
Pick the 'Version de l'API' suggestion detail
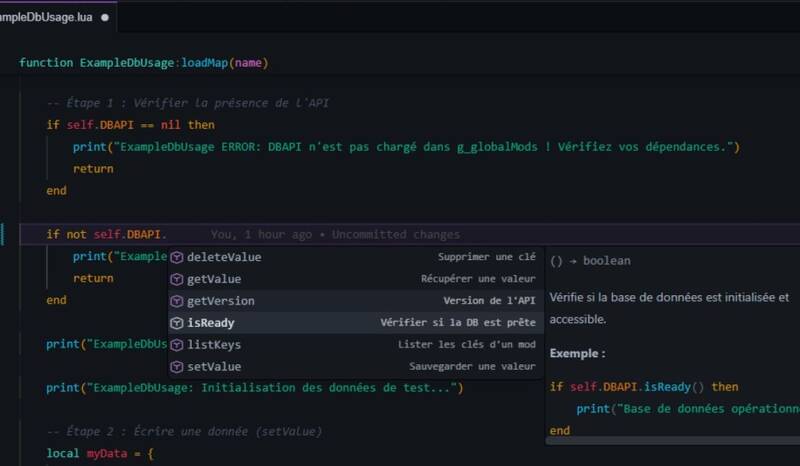click(489, 301)
